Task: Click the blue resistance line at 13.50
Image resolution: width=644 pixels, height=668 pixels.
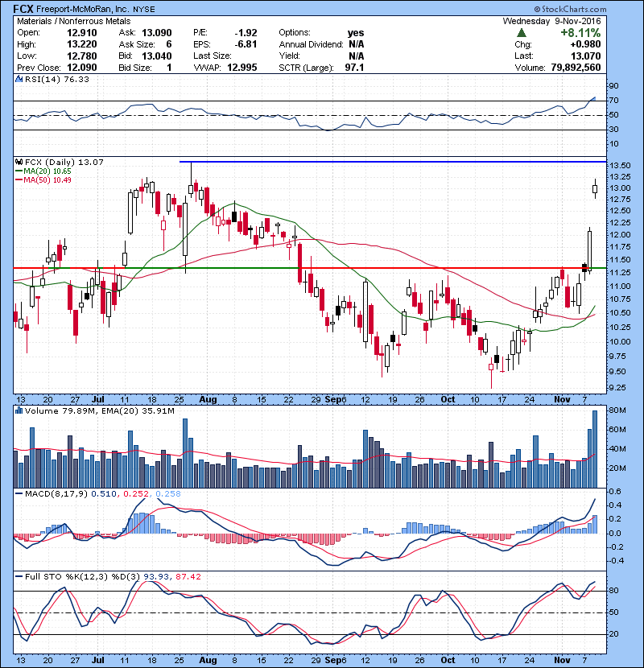Action: pos(393,162)
